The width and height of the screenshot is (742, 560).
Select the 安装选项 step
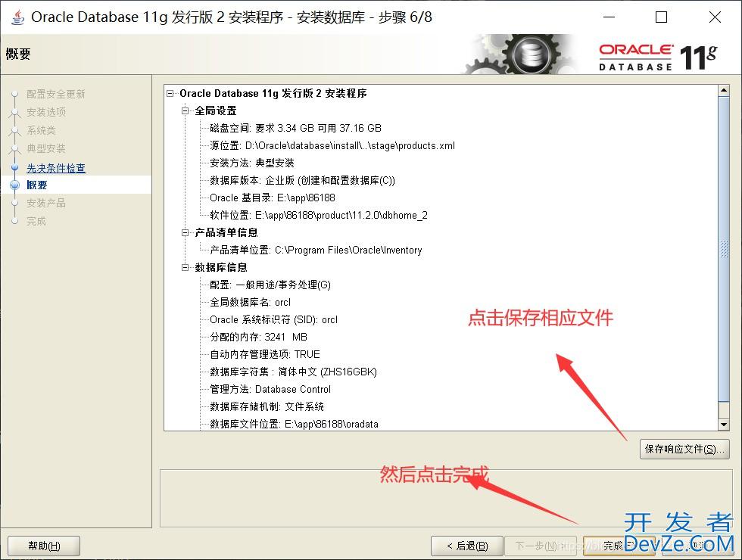(x=46, y=112)
